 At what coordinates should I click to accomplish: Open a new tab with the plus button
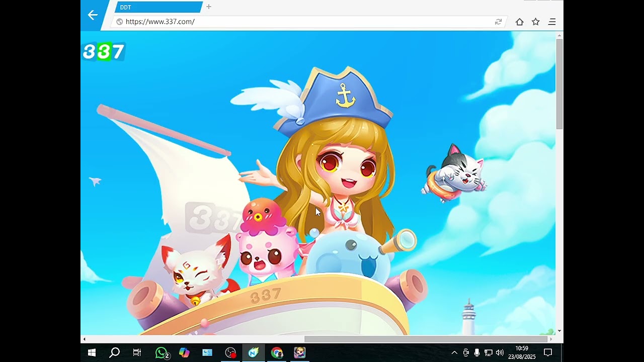tap(209, 7)
